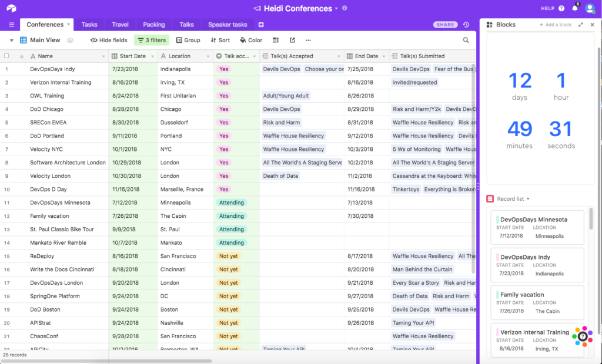Image resolution: width=602 pixels, height=364 pixels.
Task: Open the Color button
Action: pos(250,41)
